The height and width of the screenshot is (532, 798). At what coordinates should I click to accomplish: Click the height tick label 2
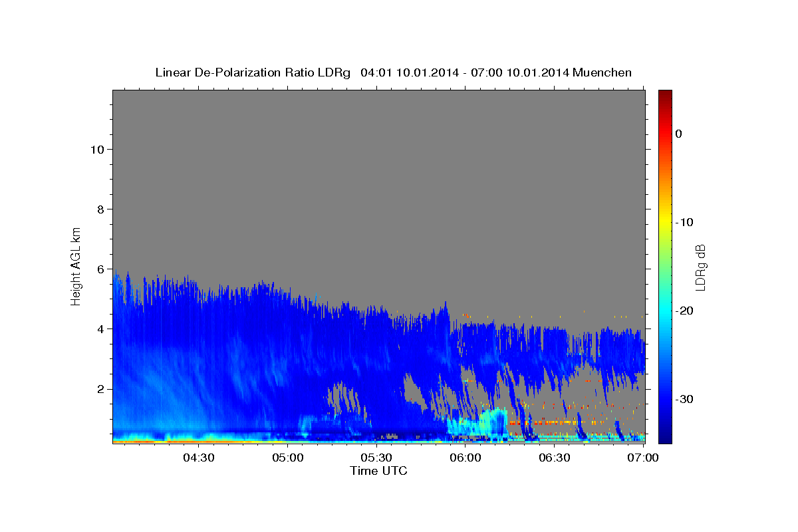(x=99, y=388)
